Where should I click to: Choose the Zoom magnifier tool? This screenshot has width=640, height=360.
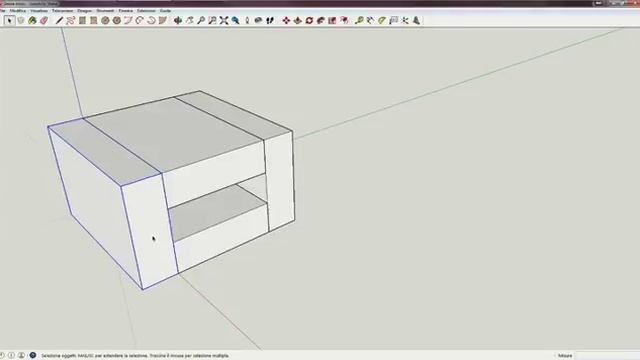point(201,20)
